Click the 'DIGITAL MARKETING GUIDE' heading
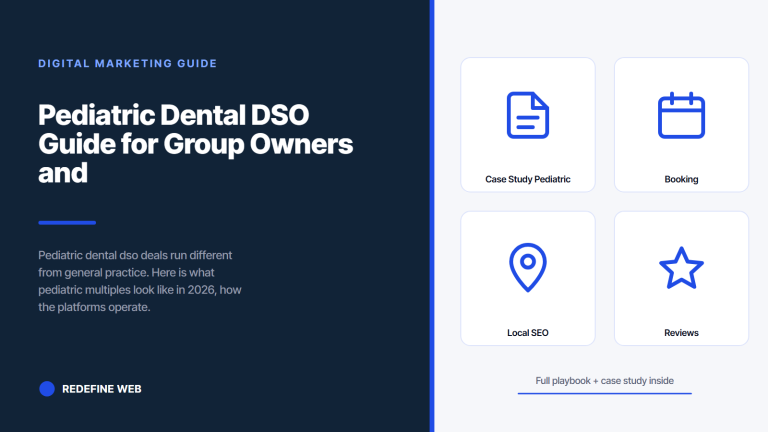The width and height of the screenshot is (768, 432). [x=127, y=63]
